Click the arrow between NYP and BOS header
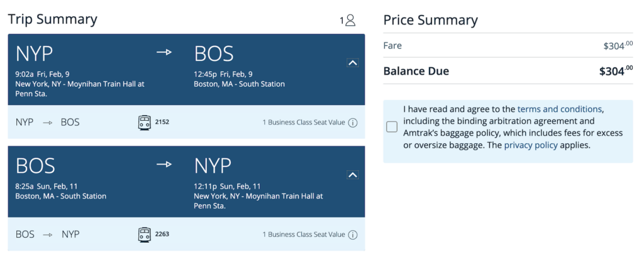This screenshot has width=644, height=259. pos(164,52)
